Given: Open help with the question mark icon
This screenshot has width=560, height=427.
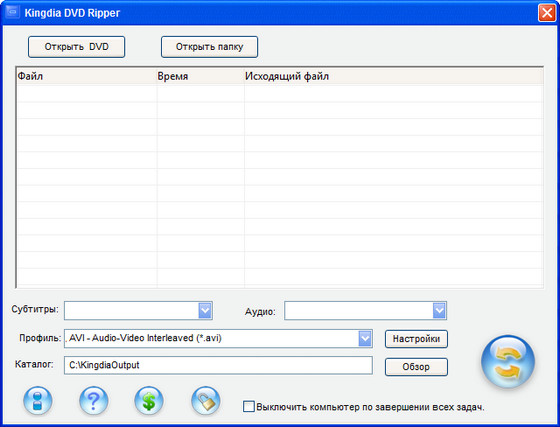Looking at the screenshot, I should click(x=93, y=401).
